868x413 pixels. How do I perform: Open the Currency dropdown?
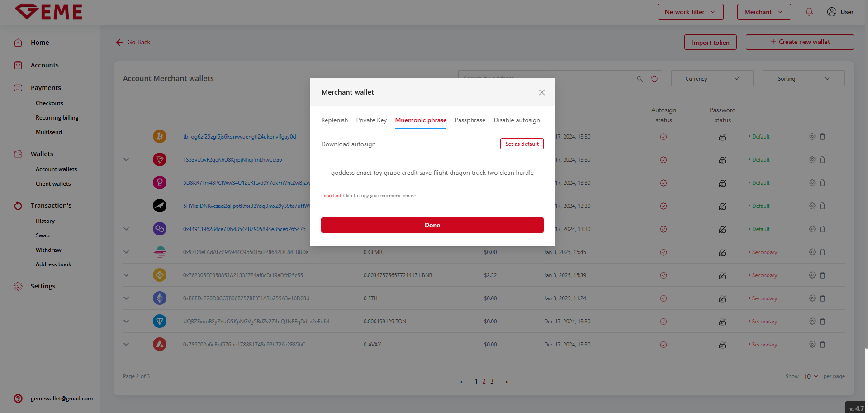(712, 79)
